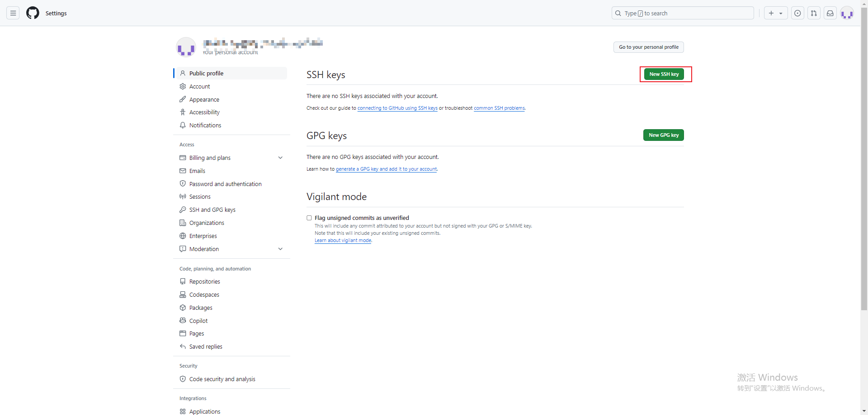Open the issues icon in header
Image resolution: width=868 pixels, height=415 pixels.
click(797, 13)
